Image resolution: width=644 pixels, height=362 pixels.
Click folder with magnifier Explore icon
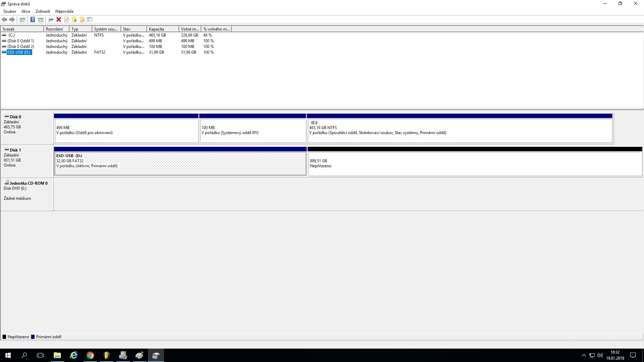[x=82, y=20]
